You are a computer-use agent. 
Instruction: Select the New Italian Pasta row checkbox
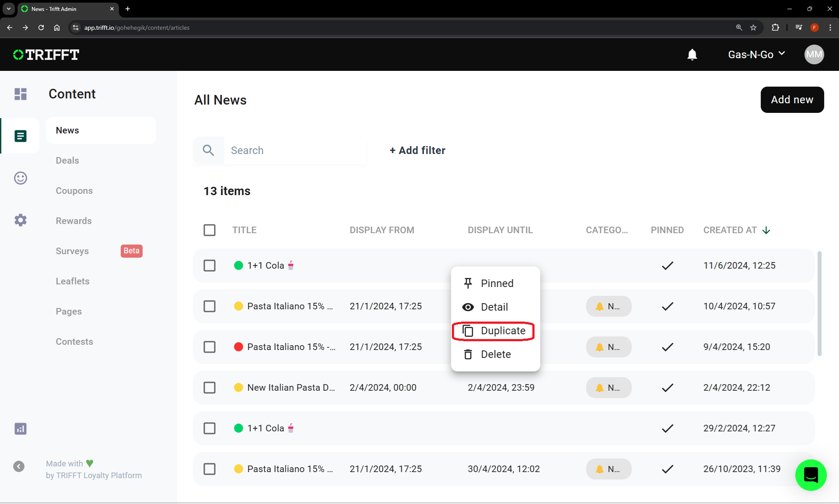tap(210, 388)
